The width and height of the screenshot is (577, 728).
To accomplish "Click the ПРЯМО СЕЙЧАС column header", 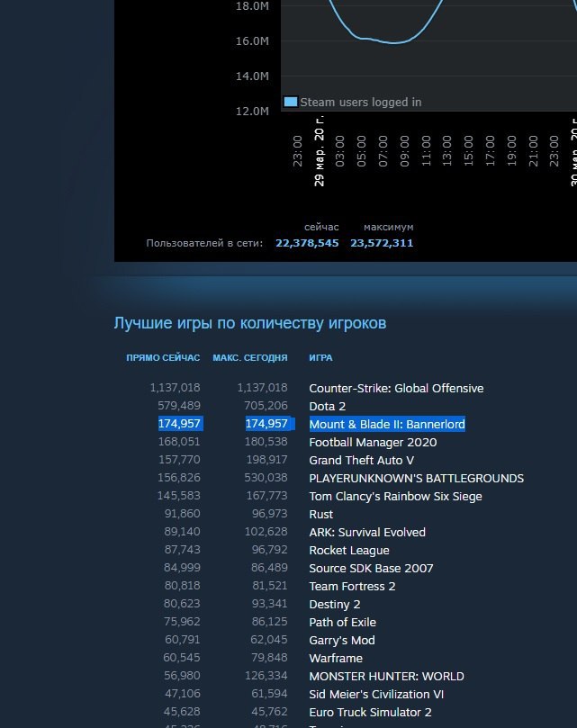I will click(163, 358).
